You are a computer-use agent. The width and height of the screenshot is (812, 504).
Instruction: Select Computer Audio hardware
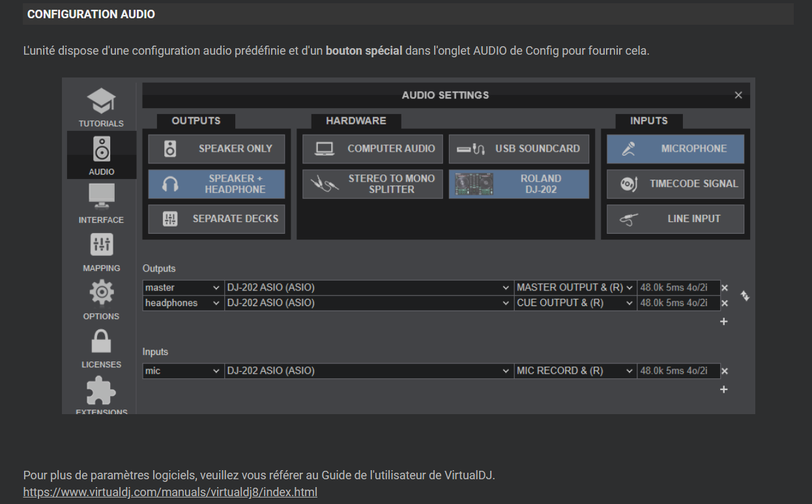point(373,148)
